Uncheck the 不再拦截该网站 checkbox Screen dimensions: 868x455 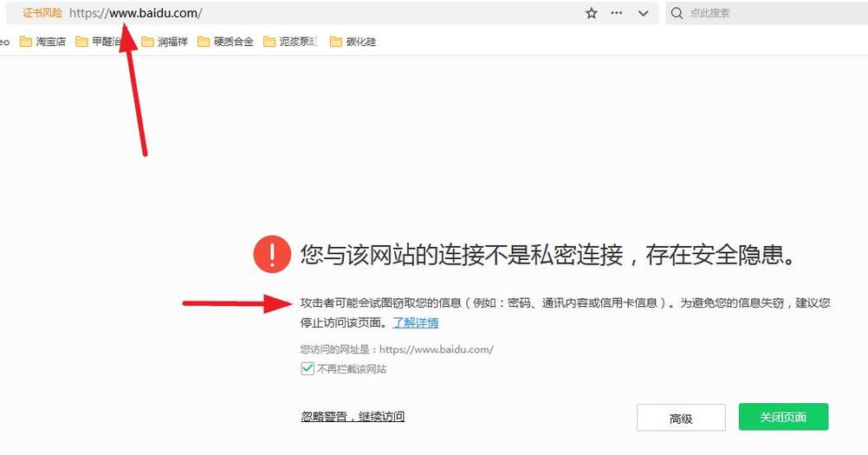pyautogui.click(x=308, y=368)
